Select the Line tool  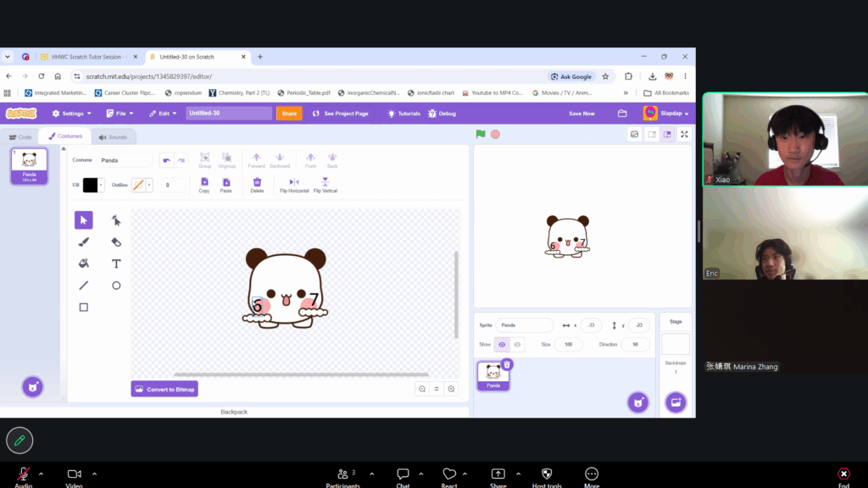coord(84,286)
